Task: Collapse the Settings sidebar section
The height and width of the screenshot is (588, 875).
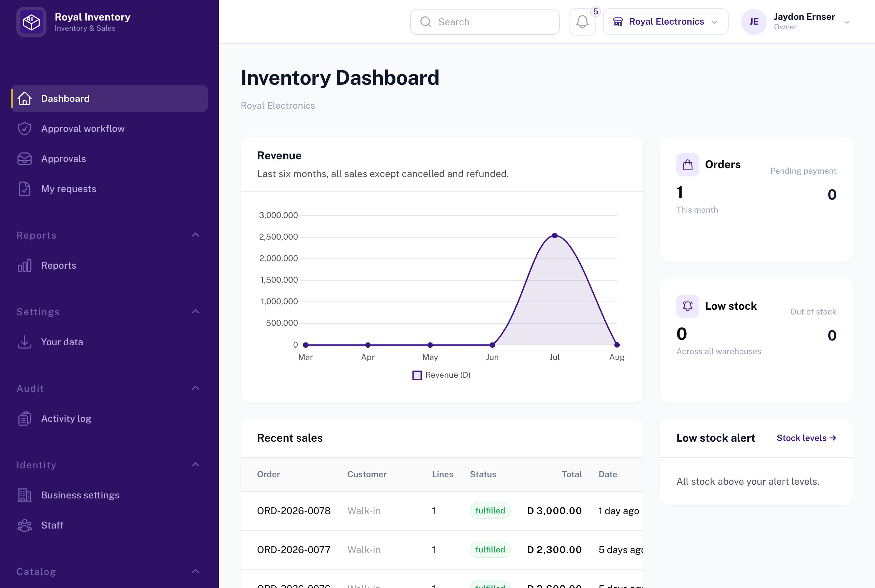Action: click(195, 312)
